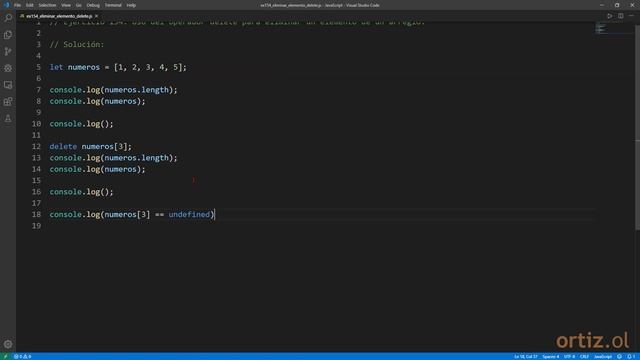Screen dimensions: 640x360
Task: Click line number 5 in gutter
Action: [x=38, y=67]
